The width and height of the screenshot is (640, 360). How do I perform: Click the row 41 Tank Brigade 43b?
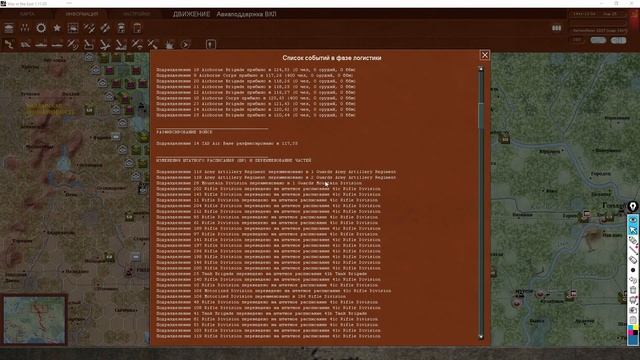point(261,313)
